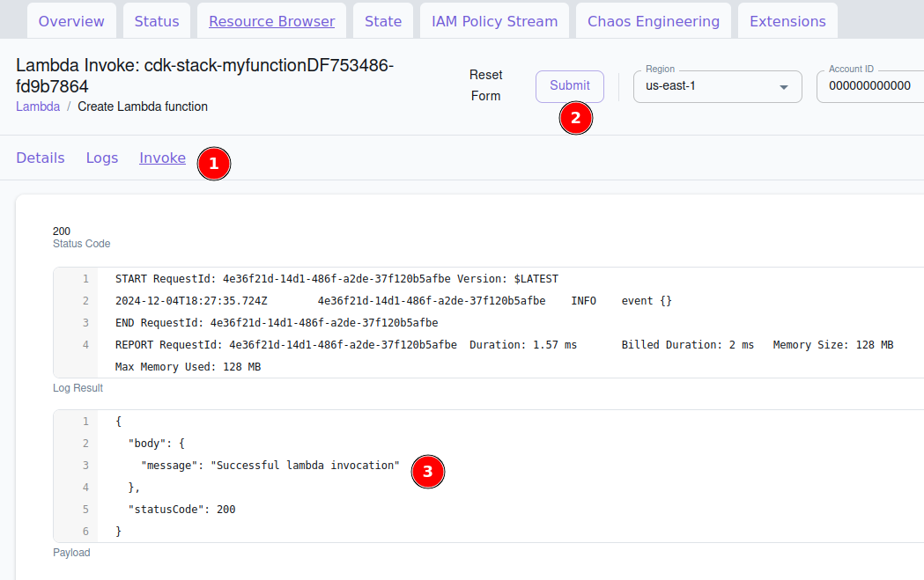
Task: Select the Invoke sub-tab
Action: (x=162, y=158)
